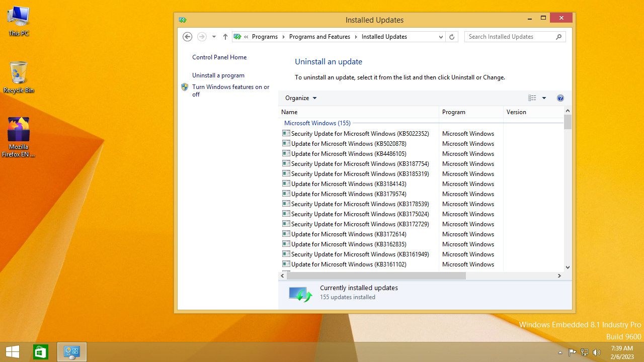Click the icon of update KB3172614
Image resolution: width=644 pixels, height=362 pixels.
click(x=286, y=234)
